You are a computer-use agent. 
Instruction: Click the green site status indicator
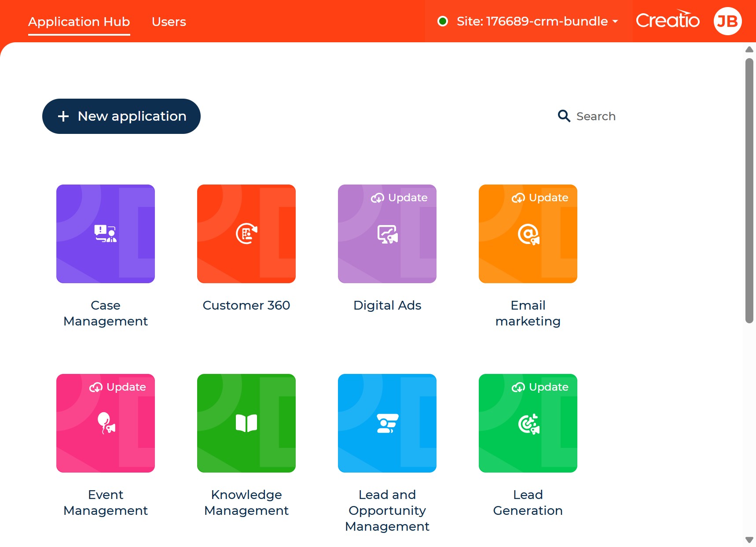[x=443, y=21]
